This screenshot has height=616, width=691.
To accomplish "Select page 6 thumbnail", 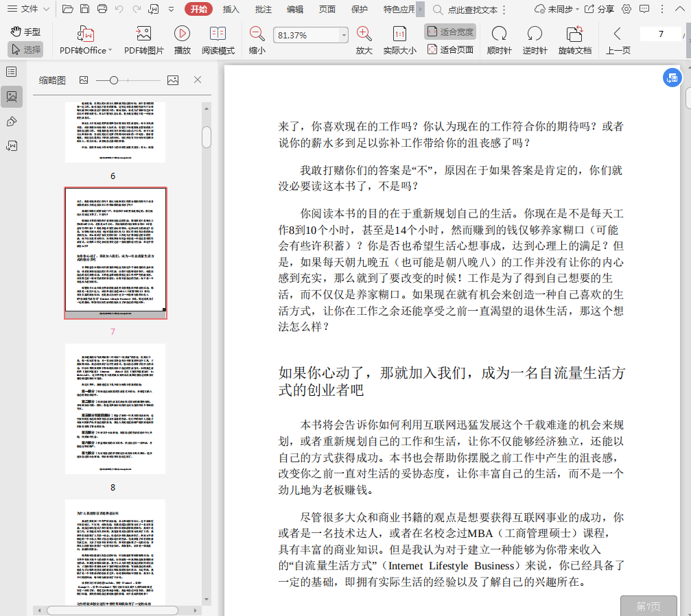I will 115,132.
